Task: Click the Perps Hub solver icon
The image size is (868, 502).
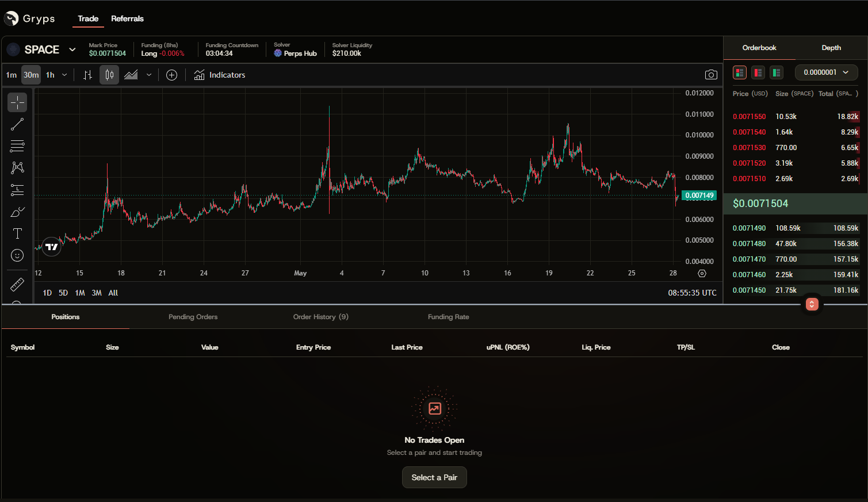Action: click(278, 53)
